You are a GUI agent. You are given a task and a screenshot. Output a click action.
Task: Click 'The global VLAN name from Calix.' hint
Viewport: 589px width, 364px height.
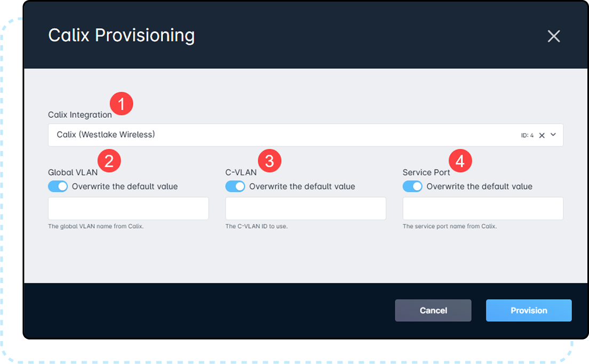coord(96,227)
